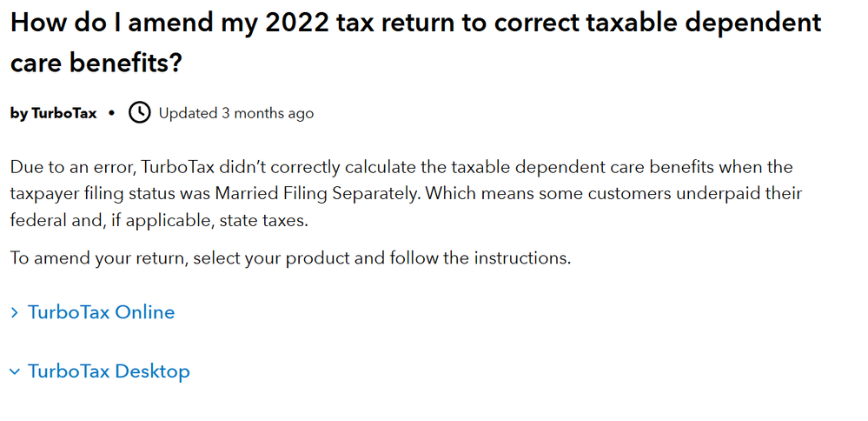Screen dimensions: 868x421
Task: Click the word 'instructions' in the last sentence
Action: point(522,258)
